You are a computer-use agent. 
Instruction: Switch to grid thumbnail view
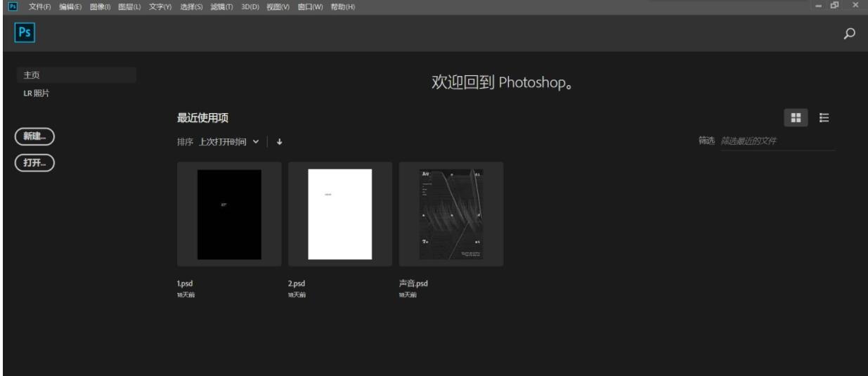point(796,118)
